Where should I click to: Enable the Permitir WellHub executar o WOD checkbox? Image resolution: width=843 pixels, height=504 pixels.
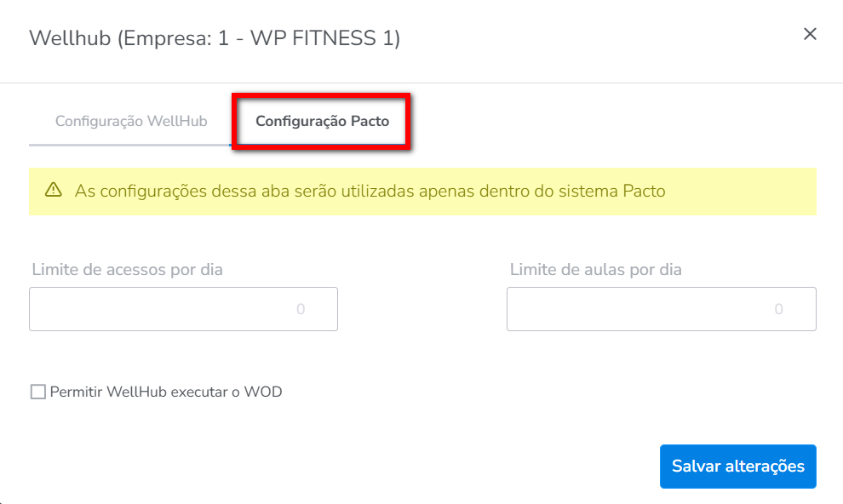click(x=38, y=392)
